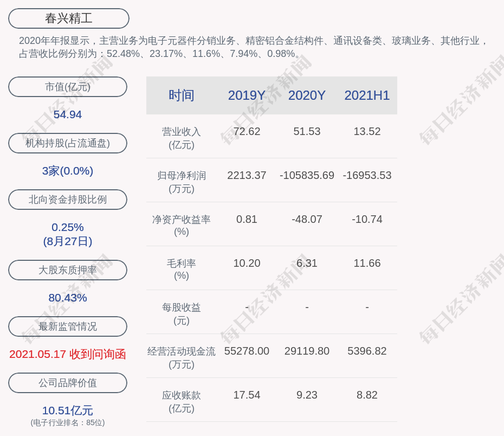Click the ROE value -48.07
The image size is (504, 436).
307,219
